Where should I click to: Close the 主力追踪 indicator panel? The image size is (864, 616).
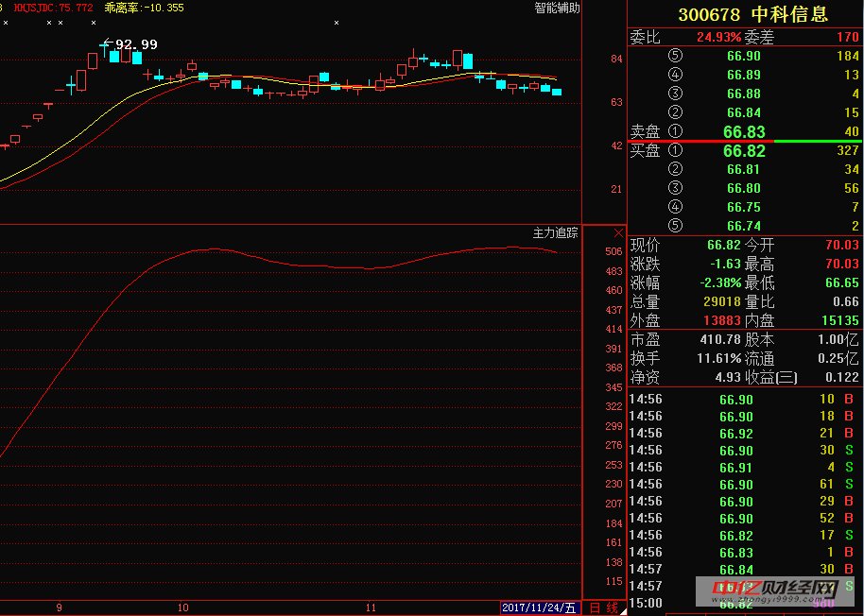click(x=618, y=232)
